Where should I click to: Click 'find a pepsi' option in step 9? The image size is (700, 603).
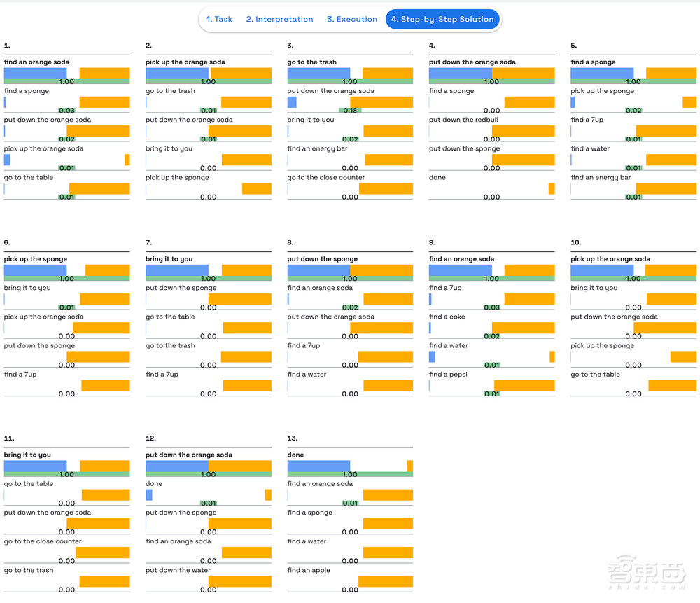[x=448, y=375]
